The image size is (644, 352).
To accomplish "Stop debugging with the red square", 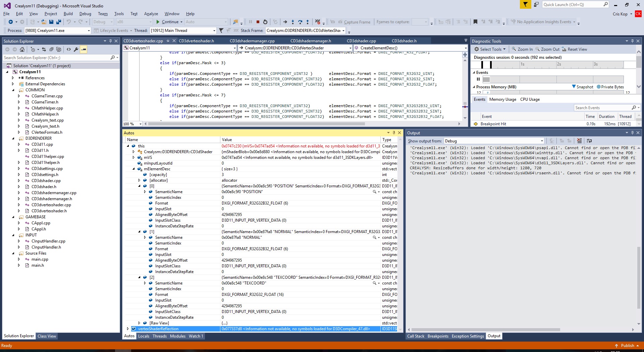I will 258,22.
